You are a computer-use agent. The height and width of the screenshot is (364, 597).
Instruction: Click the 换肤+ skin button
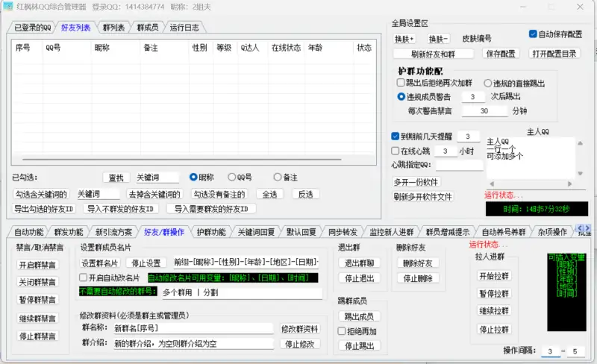point(405,38)
